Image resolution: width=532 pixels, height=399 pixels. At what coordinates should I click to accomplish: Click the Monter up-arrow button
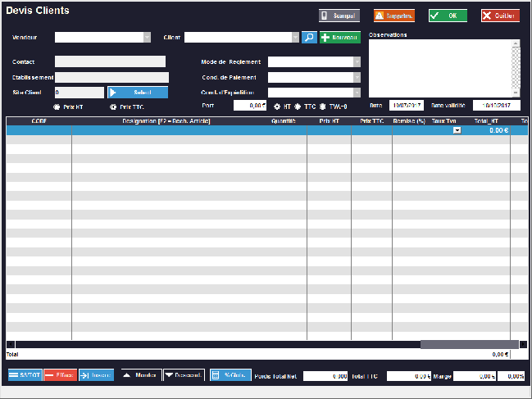click(140, 375)
